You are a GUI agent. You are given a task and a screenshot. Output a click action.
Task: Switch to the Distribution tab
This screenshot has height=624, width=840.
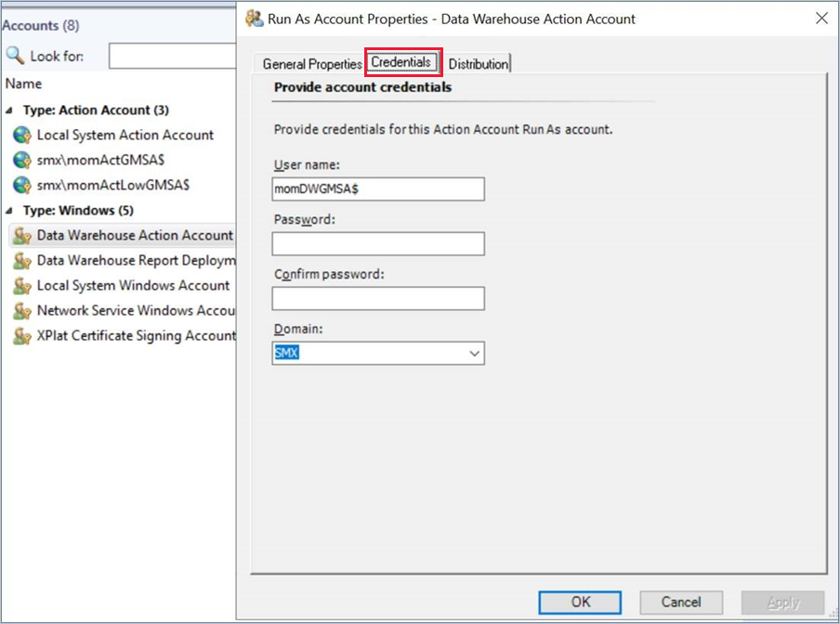click(x=479, y=64)
